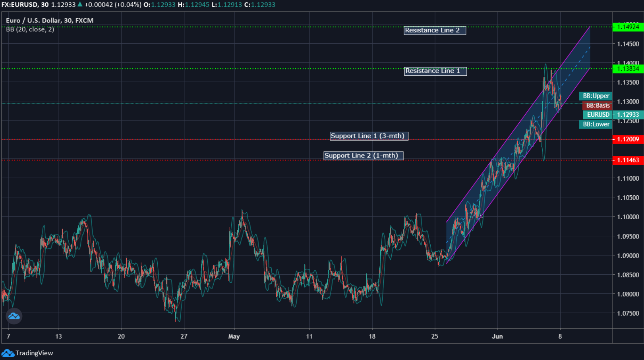Click the Support Line 2 (1-mth) label
Viewport: 644px width, 360px height.
[363, 155]
